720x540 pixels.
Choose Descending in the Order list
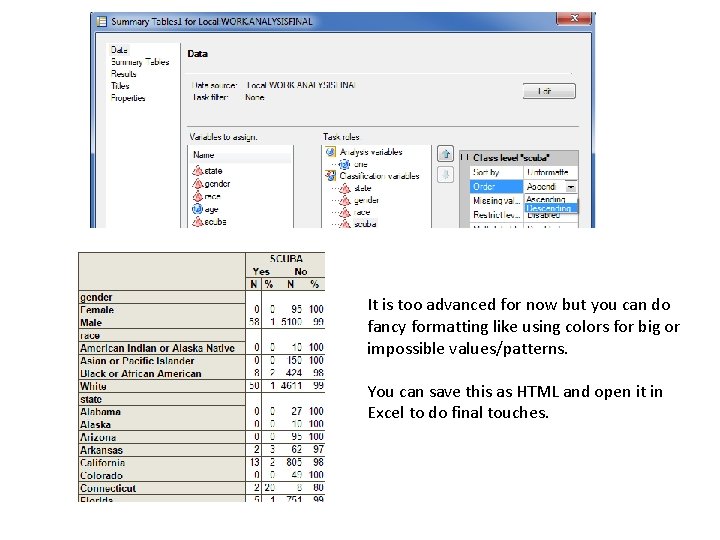549,208
